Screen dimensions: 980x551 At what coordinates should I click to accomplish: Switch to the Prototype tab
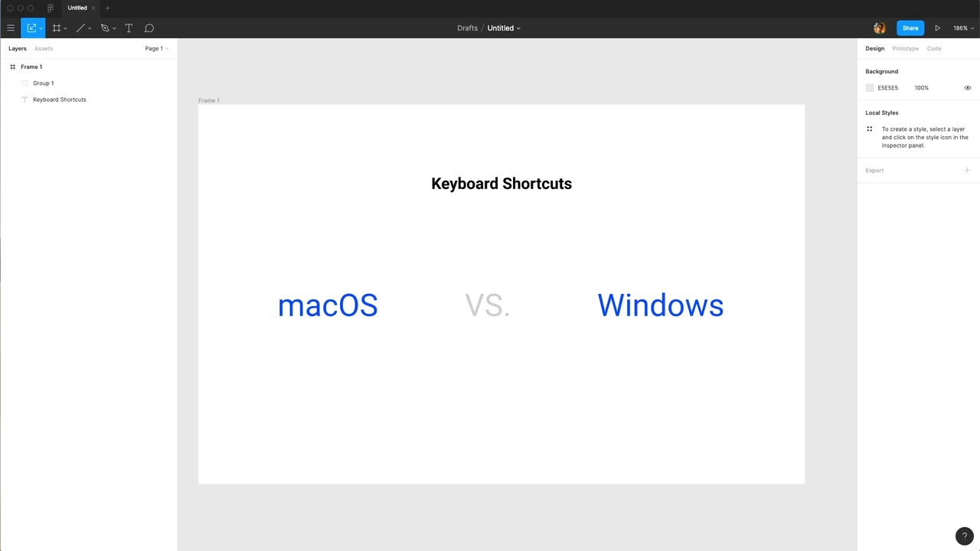[x=905, y=48]
